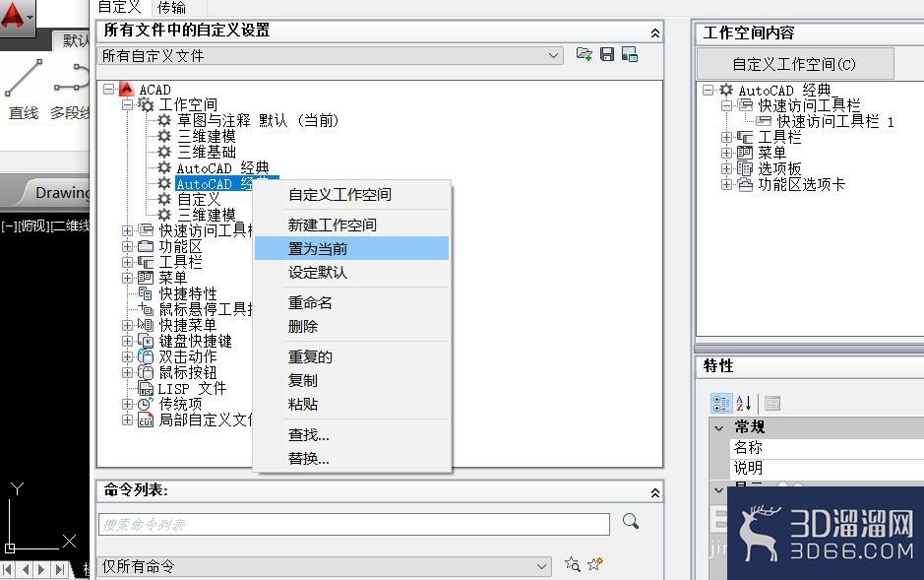This screenshot has height=580, width=924.
Task: Collapse the 所有文件中的自定义设置 pane
Action: [654, 33]
